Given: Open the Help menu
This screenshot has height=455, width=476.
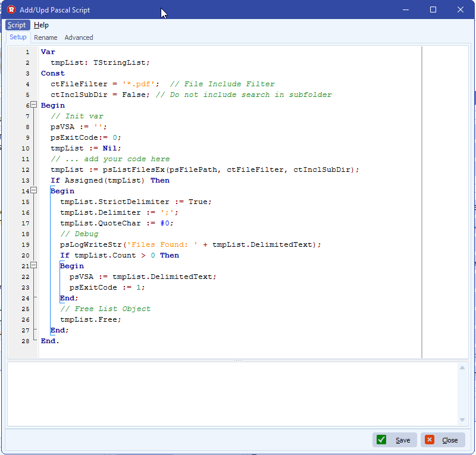Looking at the screenshot, I should point(41,25).
